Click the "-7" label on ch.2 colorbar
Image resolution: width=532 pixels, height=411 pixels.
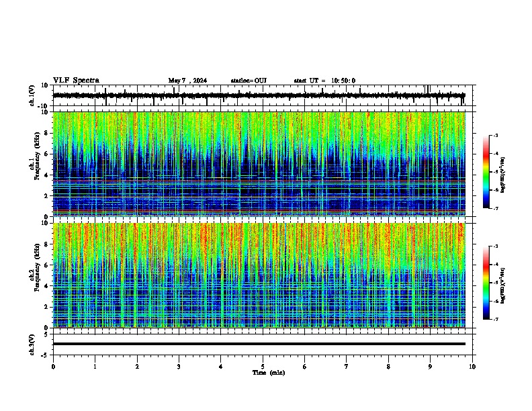495,319
